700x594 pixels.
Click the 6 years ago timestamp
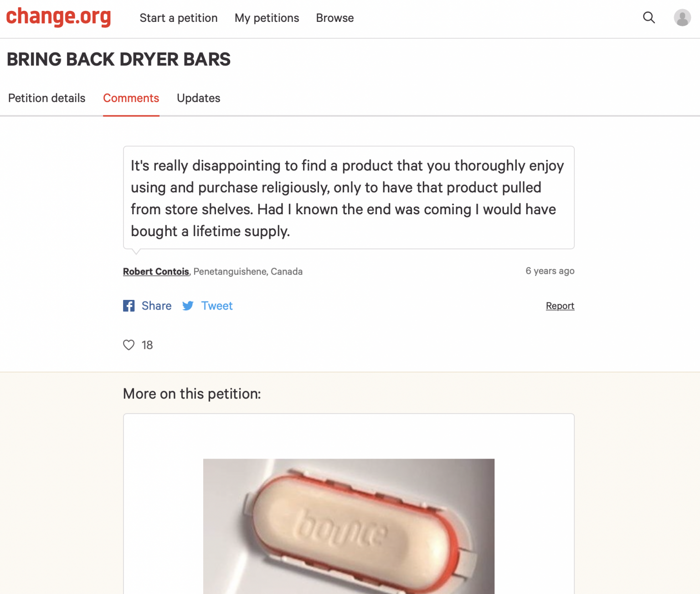(x=550, y=271)
